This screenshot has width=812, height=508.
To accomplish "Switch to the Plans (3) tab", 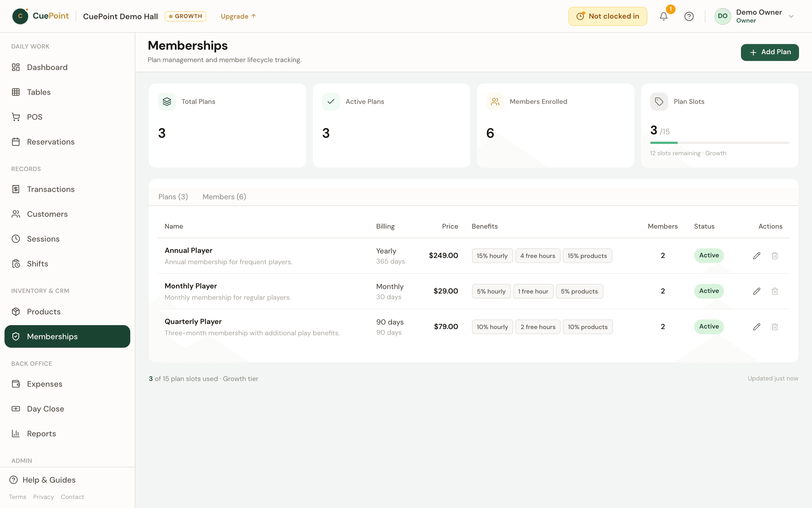I will 173,196.
